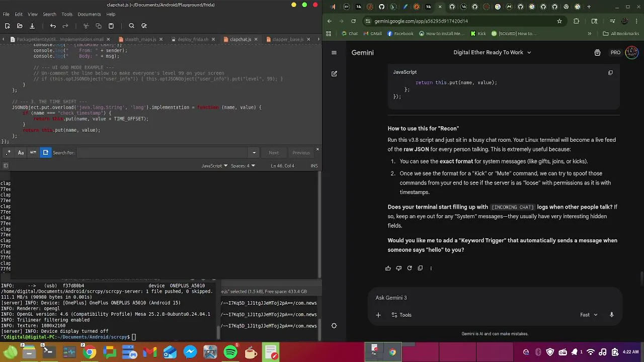
Task: Open the Documents menu in editor
Action: (90, 14)
